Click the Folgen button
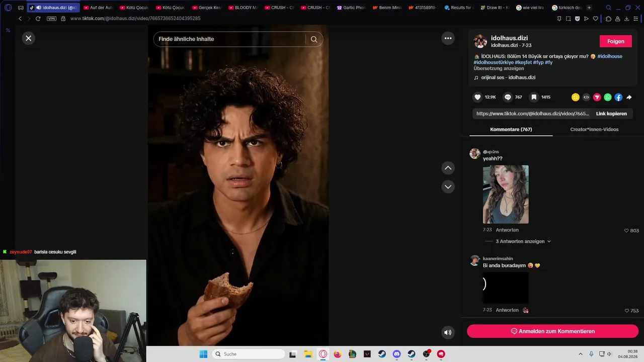 pyautogui.click(x=616, y=41)
